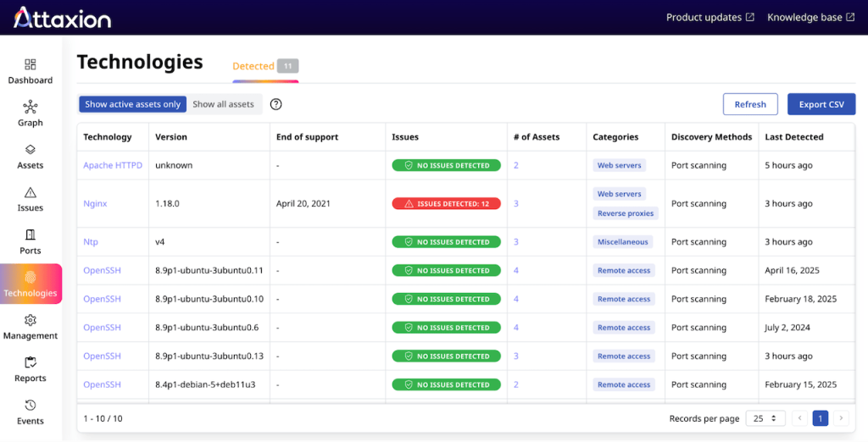Go to the next page arrow
868x442 pixels.
pyautogui.click(x=842, y=418)
